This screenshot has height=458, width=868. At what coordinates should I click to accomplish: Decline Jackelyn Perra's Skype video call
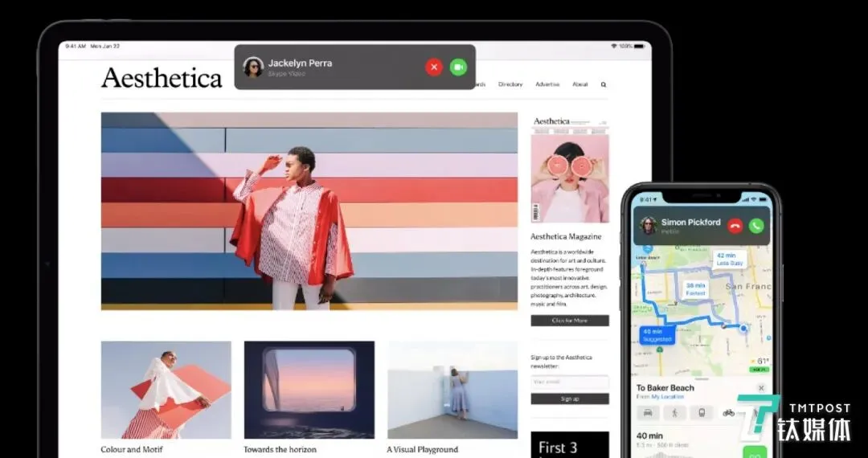tap(434, 67)
